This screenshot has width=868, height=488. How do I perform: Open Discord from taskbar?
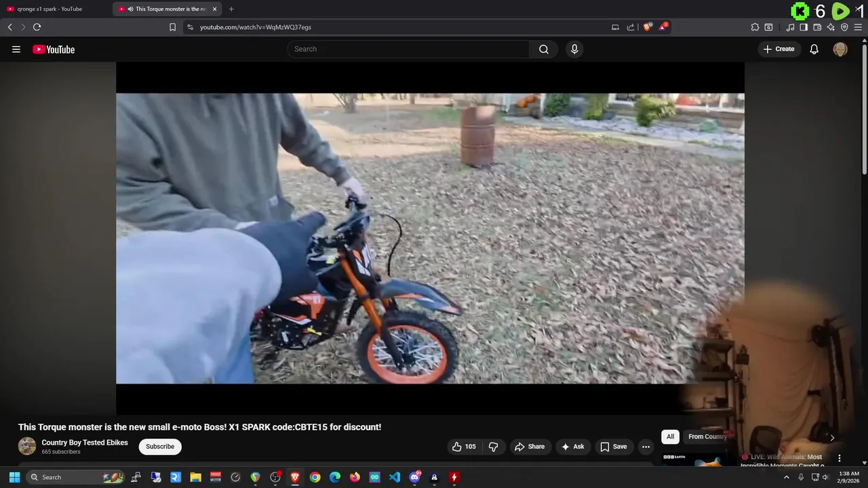pos(414,477)
